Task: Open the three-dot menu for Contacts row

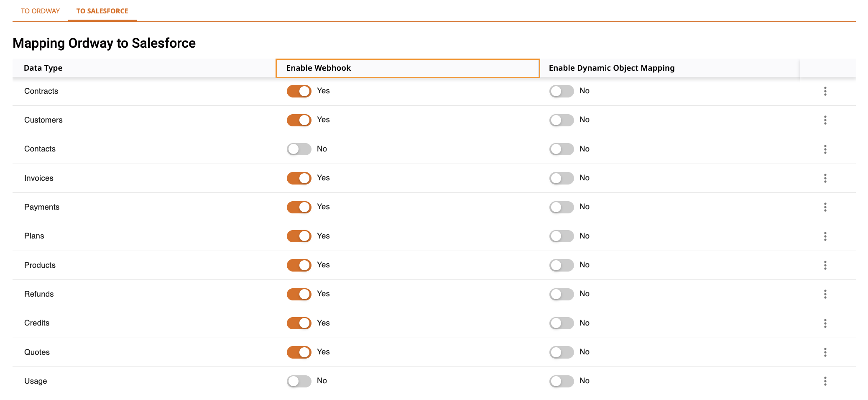Action: coord(825,149)
